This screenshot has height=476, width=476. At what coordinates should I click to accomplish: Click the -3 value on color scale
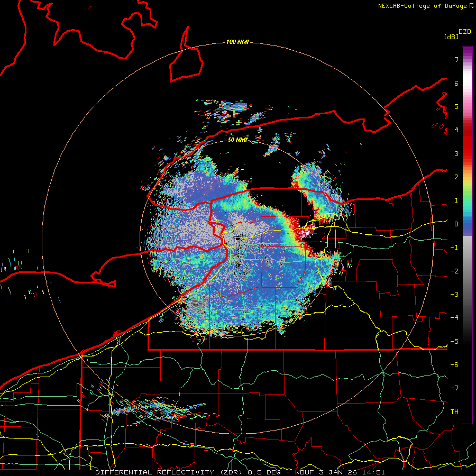click(454, 295)
